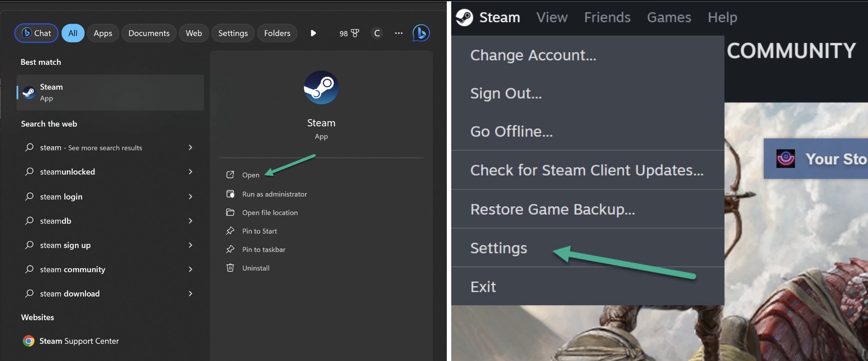Screen dimensions: 868x361
Task: Click Uninstall text for Steam app
Action: [256, 268]
